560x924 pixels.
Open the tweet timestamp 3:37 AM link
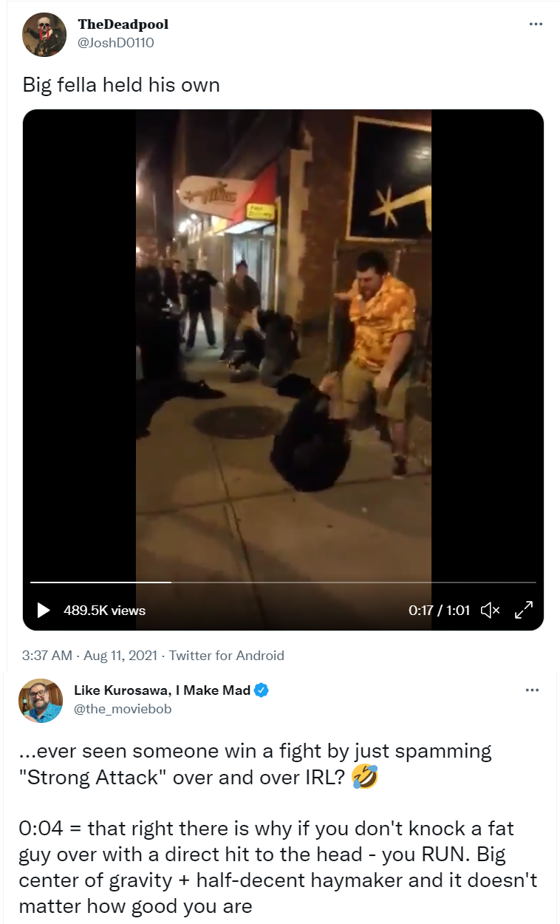click(x=47, y=655)
